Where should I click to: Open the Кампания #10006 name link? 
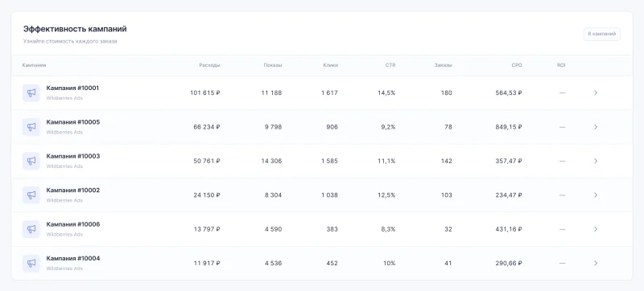click(x=73, y=224)
